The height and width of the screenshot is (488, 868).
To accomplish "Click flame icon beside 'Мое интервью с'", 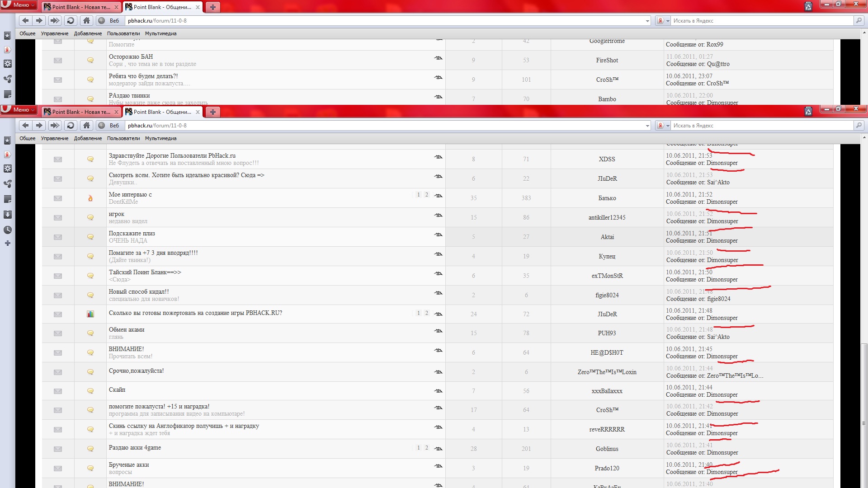I will [90, 198].
